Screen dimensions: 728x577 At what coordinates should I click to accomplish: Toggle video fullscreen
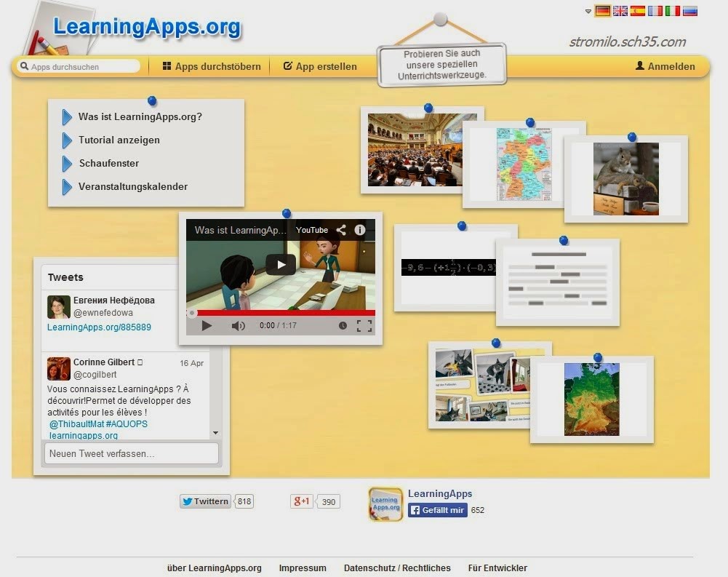[x=364, y=326]
